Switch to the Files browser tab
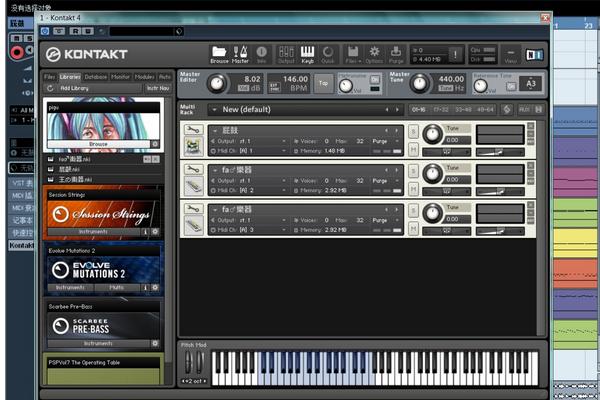The image size is (600, 400). pyautogui.click(x=50, y=77)
